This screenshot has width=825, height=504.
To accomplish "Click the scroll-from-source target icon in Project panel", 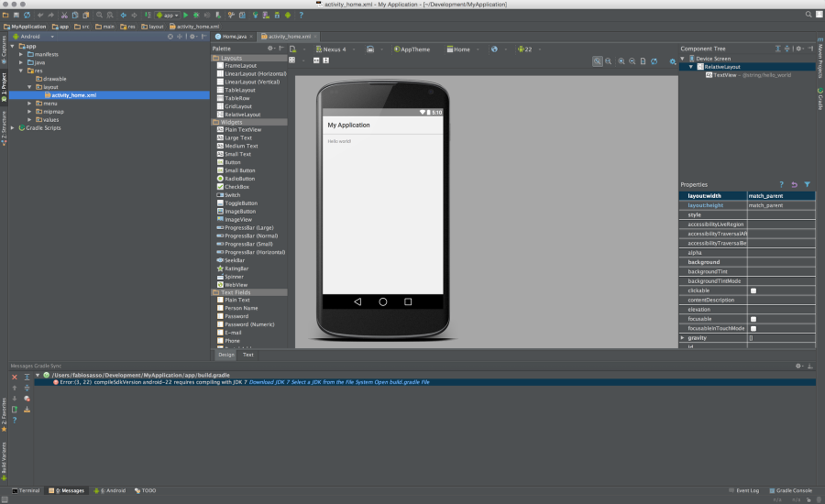I will tap(170, 37).
